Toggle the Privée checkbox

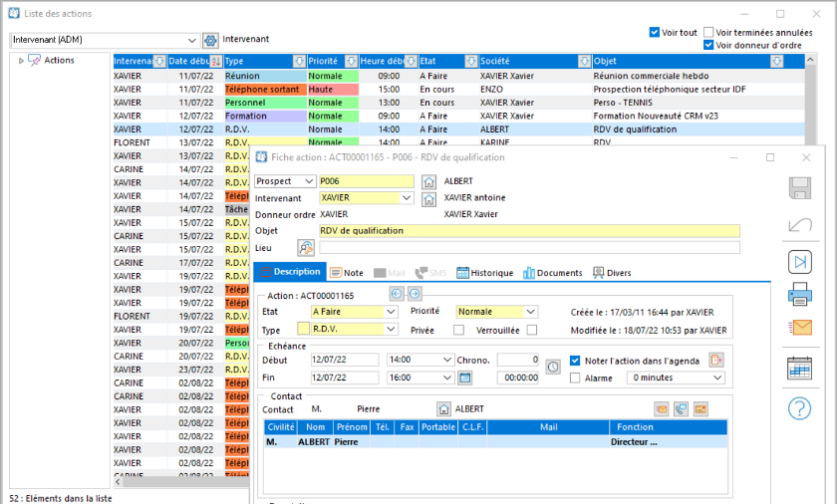tap(458, 330)
